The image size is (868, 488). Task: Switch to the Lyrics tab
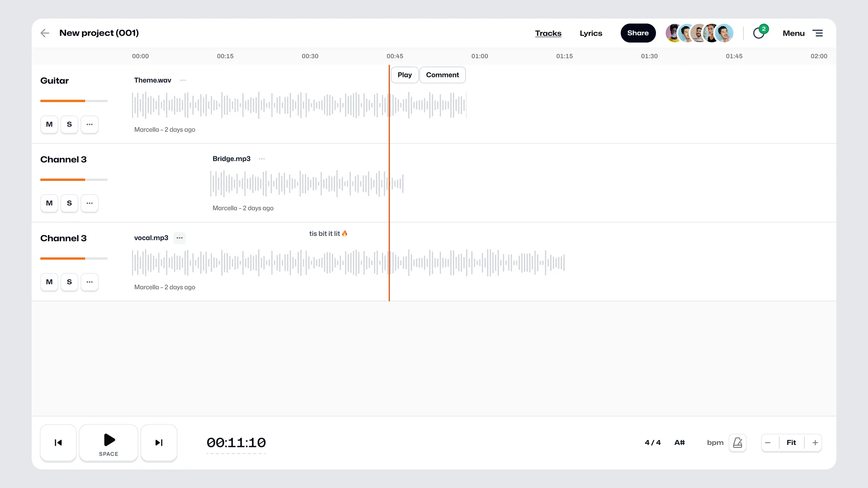pyautogui.click(x=591, y=33)
